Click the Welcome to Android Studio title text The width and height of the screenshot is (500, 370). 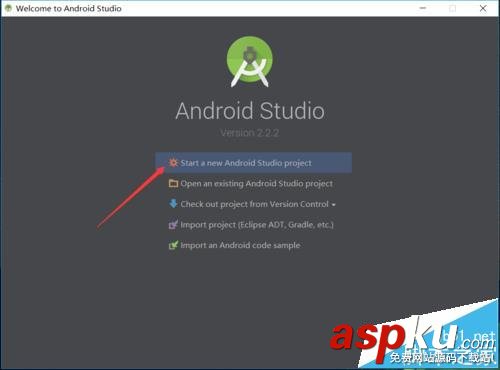[68, 8]
